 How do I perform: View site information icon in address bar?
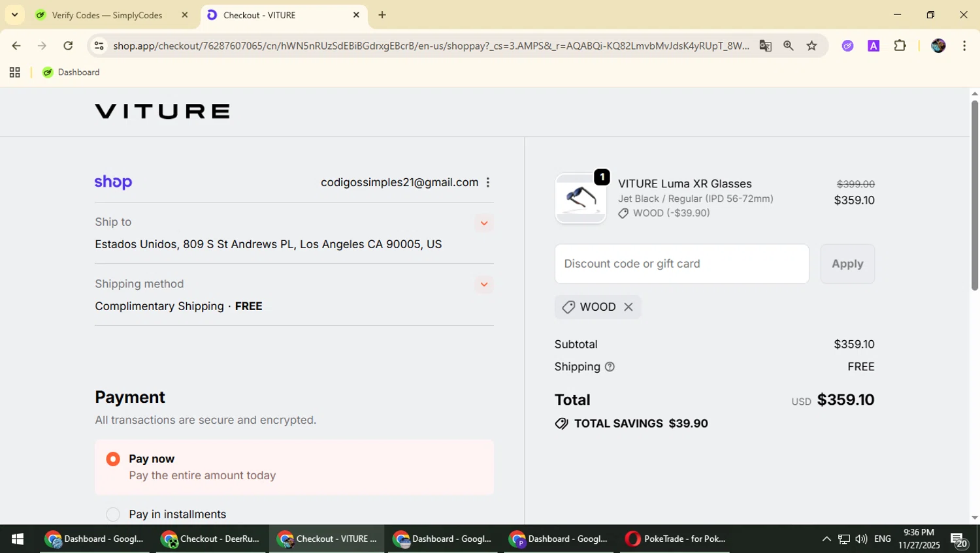tap(99, 46)
